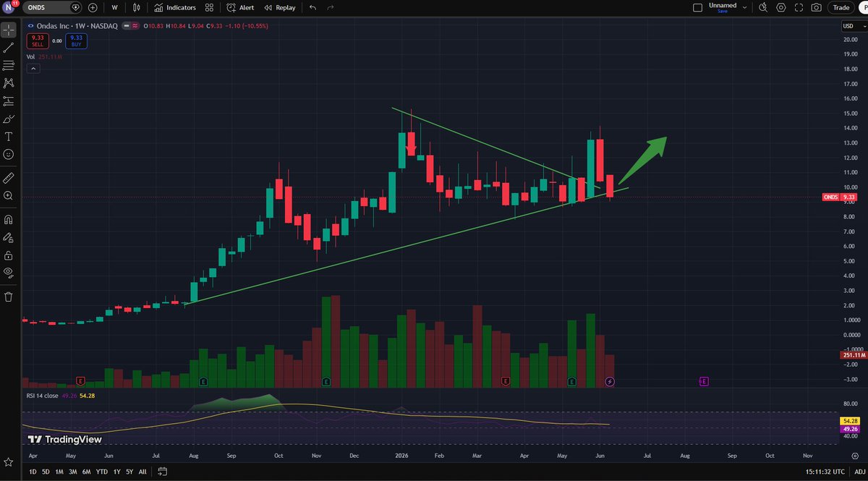Lock all drawing tools
Screen dimensions: 868x481
click(x=8, y=255)
